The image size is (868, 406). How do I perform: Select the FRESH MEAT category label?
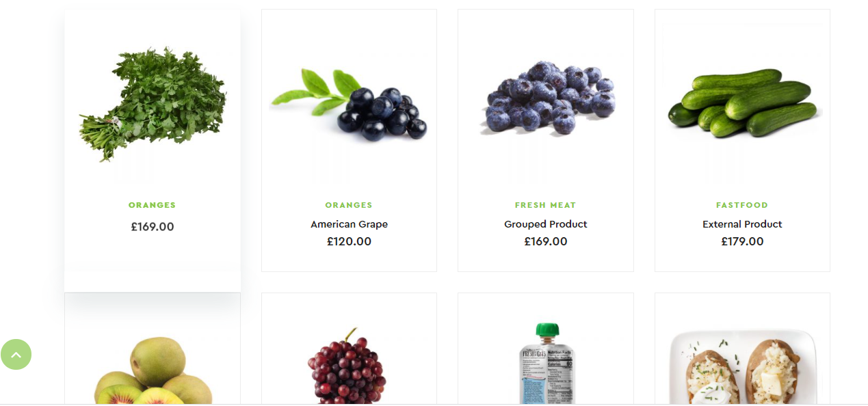546,205
